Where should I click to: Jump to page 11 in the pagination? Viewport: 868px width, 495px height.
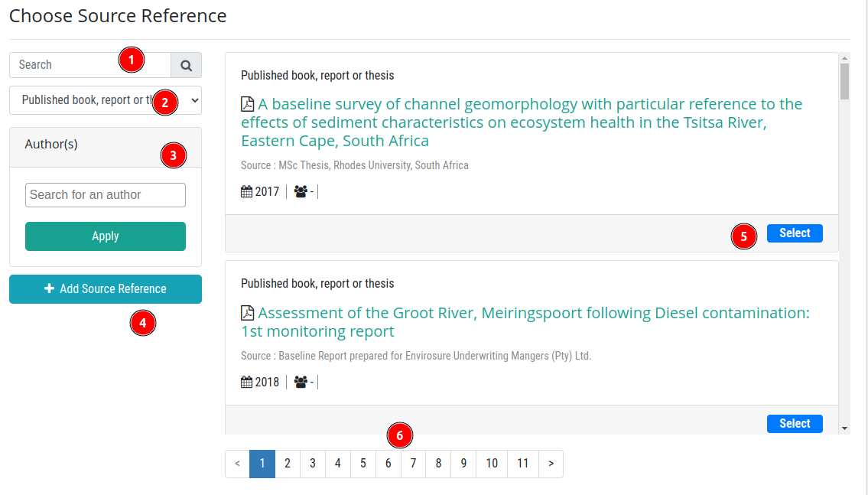(522, 464)
